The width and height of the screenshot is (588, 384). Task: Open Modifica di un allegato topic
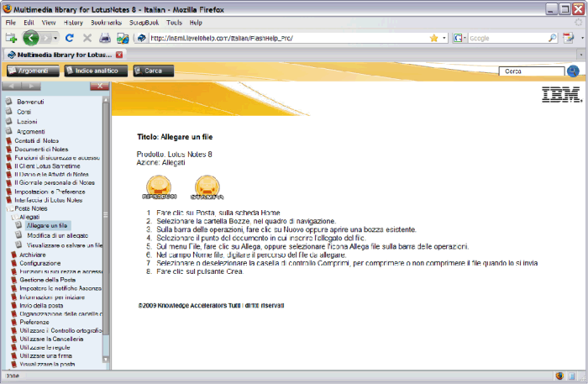point(58,235)
